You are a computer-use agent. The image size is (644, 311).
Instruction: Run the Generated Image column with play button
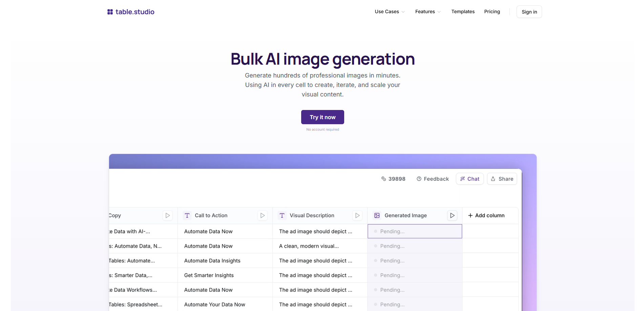[452, 215]
